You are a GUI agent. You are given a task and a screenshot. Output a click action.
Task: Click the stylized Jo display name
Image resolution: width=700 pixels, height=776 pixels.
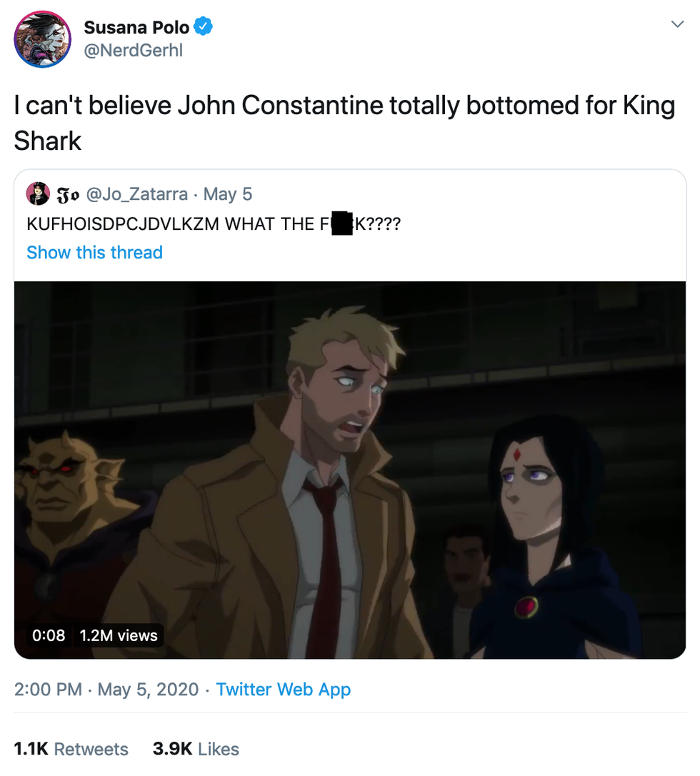68,194
